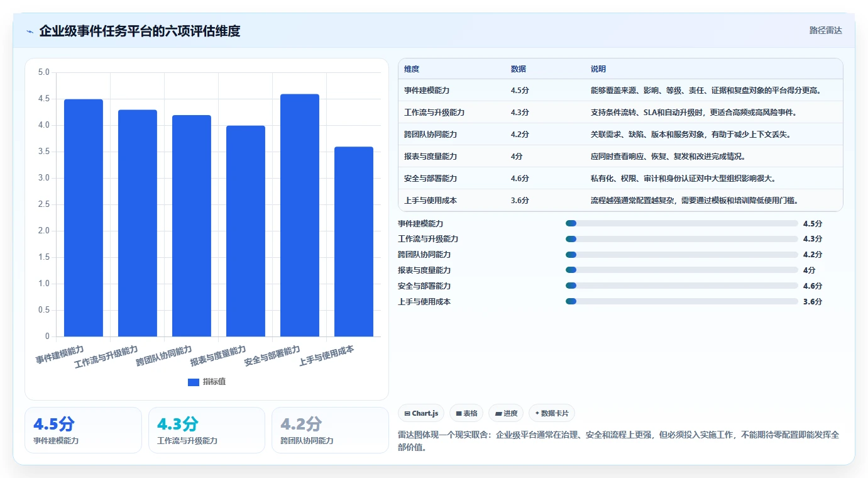Click the chart bar for 跨团队协同能力

click(x=192, y=226)
